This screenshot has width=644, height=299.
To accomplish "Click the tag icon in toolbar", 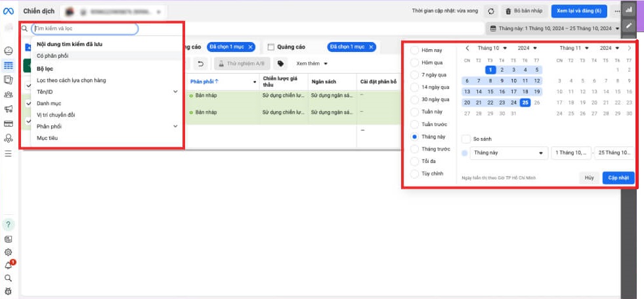I will coord(281,64).
